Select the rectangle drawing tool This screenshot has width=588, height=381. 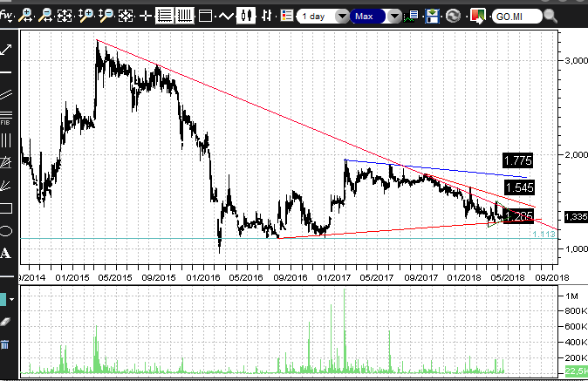coord(6,208)
